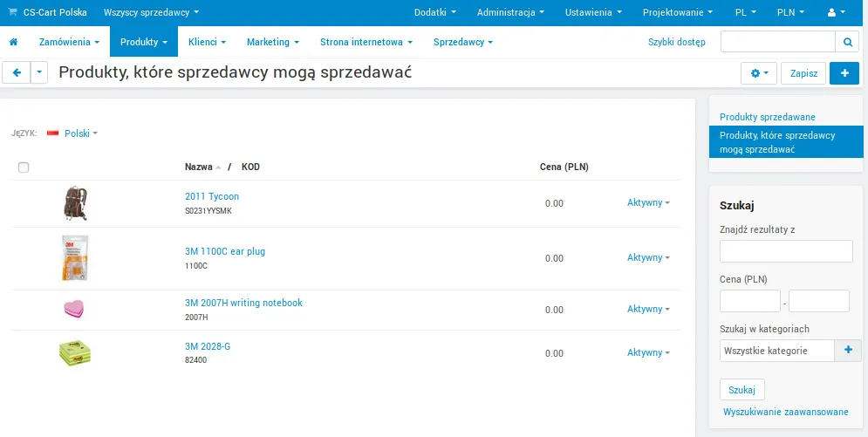Open the Produkty menu

tap(144, 42)
